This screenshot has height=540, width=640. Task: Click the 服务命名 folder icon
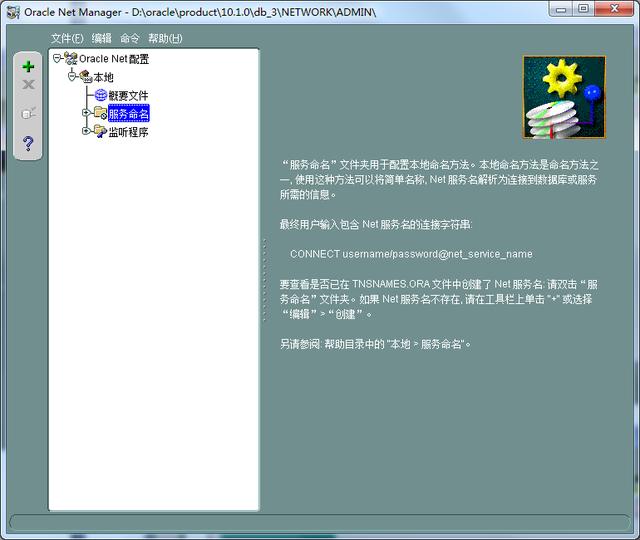[100, 113]
